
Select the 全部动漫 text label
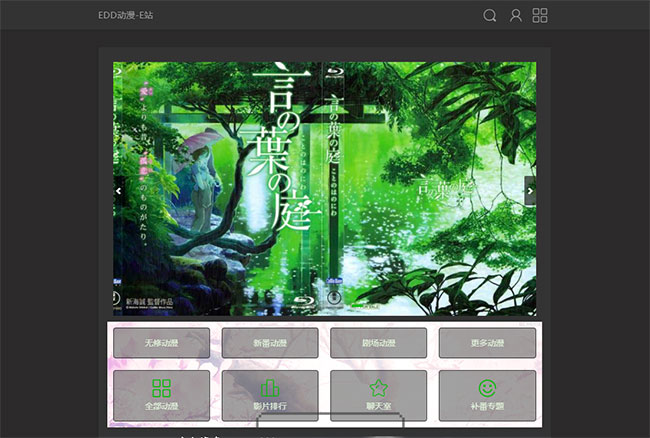pyautogui.click(x=161, y=407)
